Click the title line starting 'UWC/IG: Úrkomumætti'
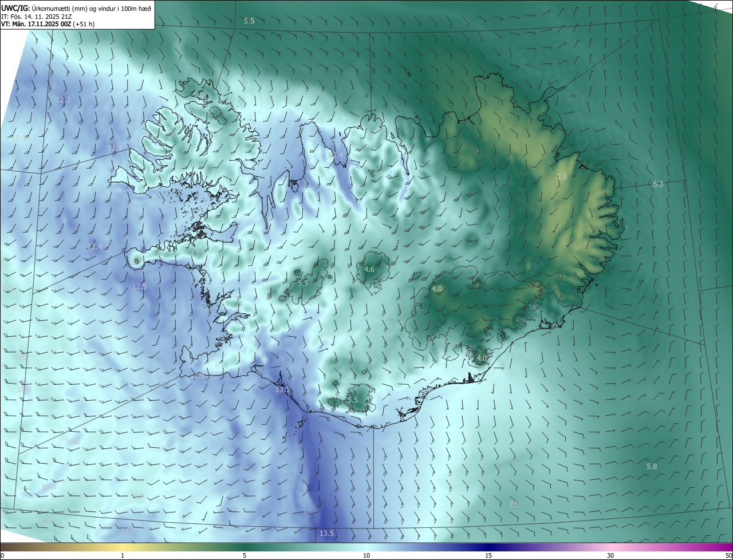The width and height of the screenshot is (733, 560). coord(76,7)
